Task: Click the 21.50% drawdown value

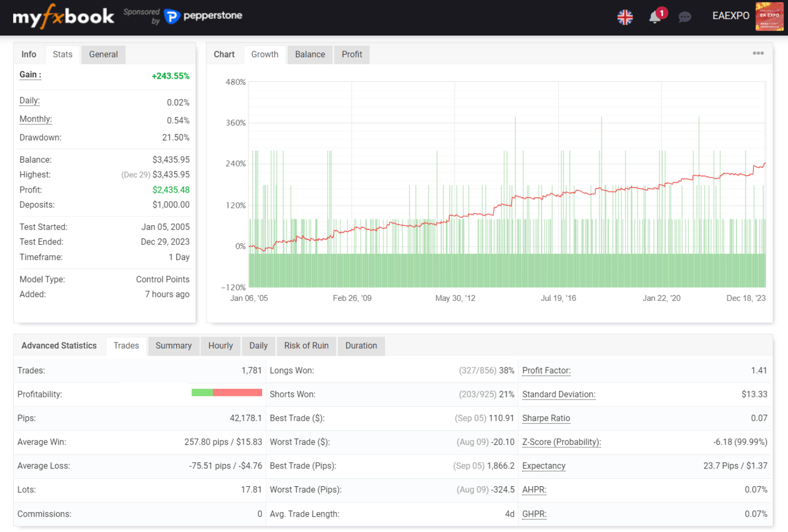Action: click(x=176, y=137)
